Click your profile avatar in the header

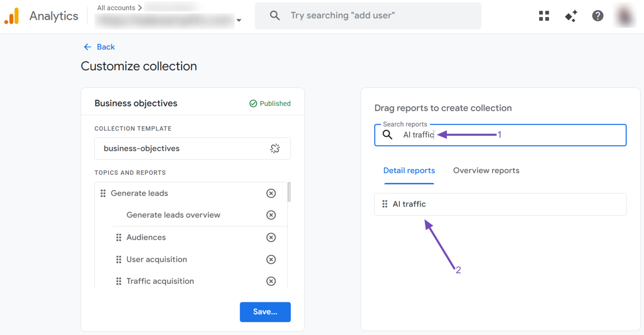click(x=625, y=15)
